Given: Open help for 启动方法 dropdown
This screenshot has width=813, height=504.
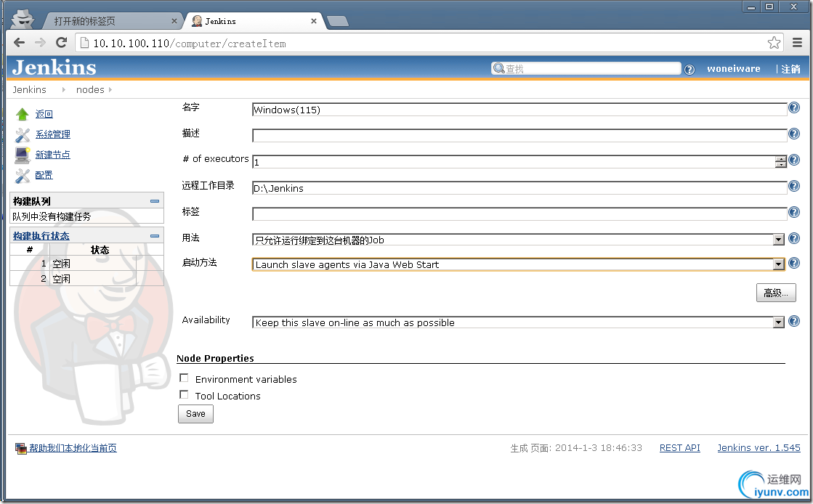Looking at the screenshot, I should 794,263.
